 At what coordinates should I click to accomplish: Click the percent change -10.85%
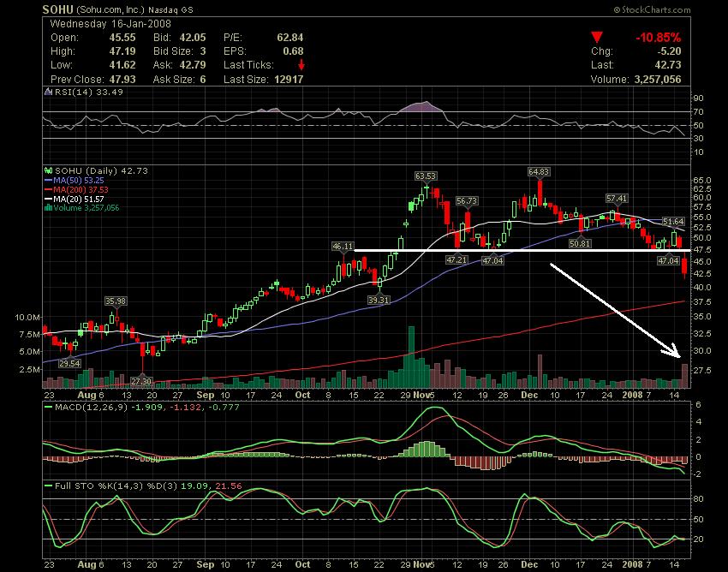tap(659, 38)
